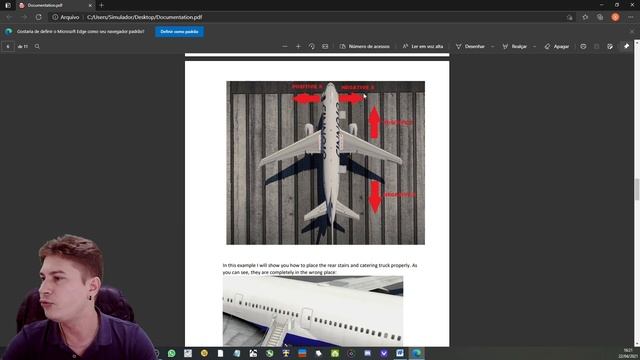Open the PDF search magnifier
Screen dimensions: 640x360
(37, 47)
